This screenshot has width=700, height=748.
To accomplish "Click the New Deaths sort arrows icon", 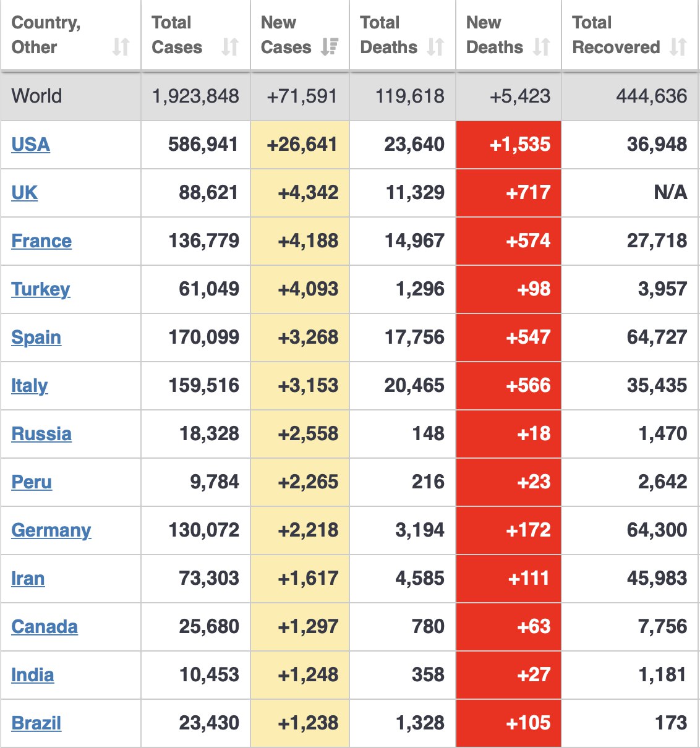I will click(x=542, y=47).
